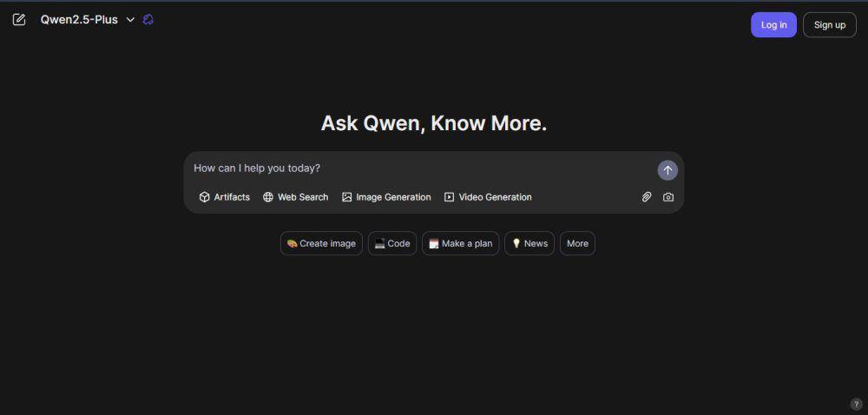Select the Make a plan suggestion
This screenshot has height=415, width=868.
point(460,243)
